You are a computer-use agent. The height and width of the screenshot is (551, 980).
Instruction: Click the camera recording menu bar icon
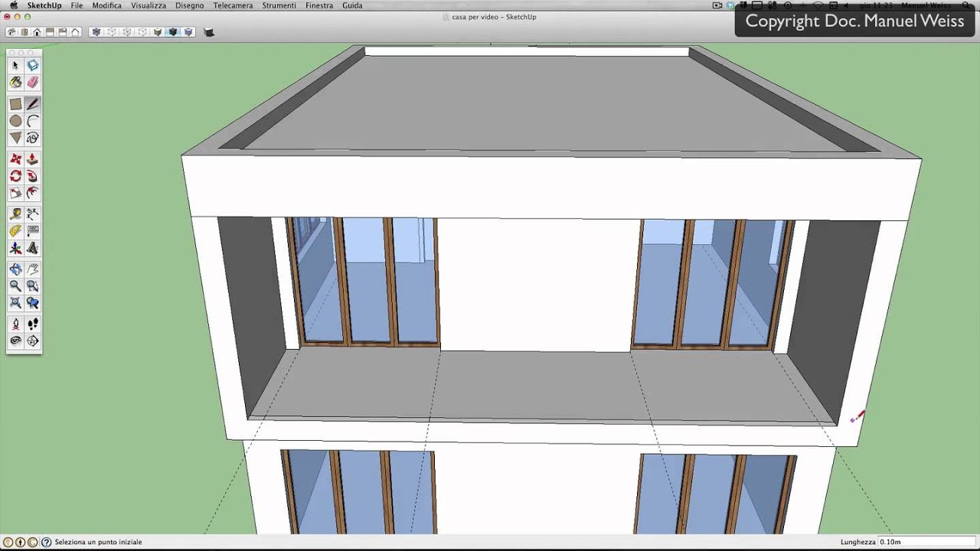(x=717, y=5)
